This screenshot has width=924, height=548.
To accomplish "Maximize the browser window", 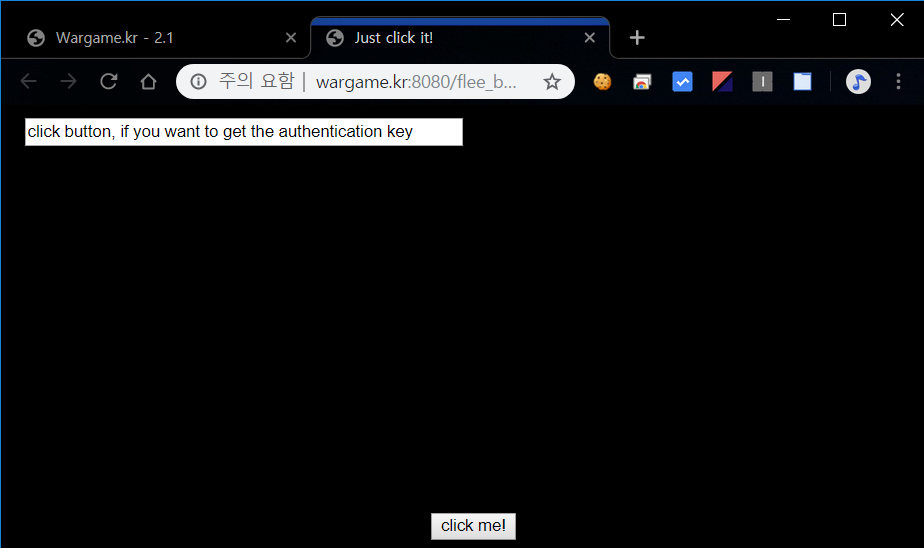I will click(839, 19).
